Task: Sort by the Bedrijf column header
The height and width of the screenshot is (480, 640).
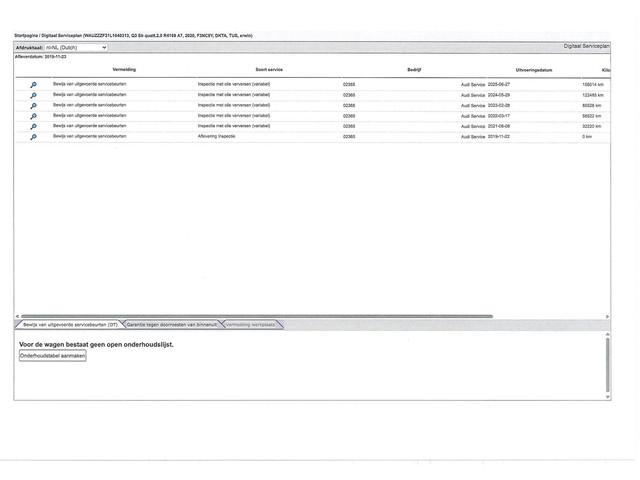Action: point(414,70)
